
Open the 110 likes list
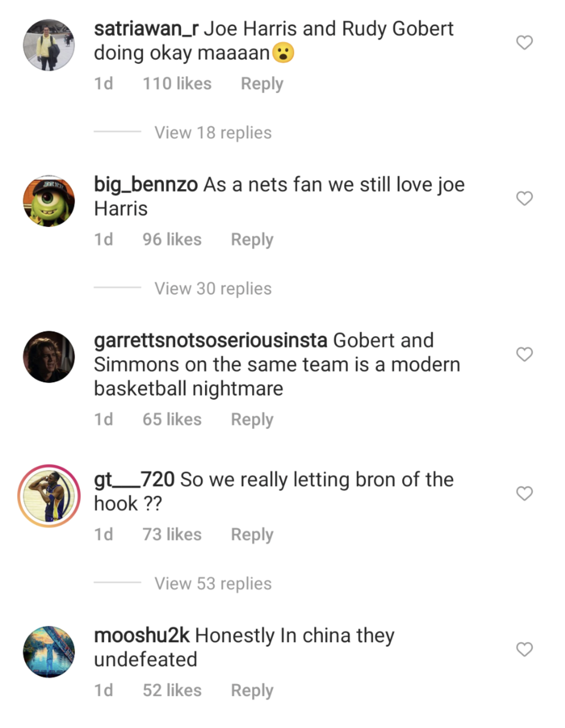click(x=177, y=84)
